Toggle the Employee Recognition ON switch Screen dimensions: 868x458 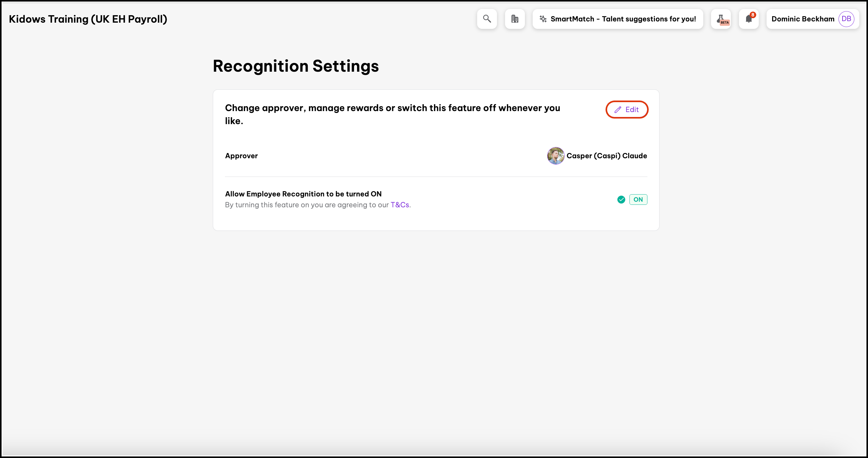point(638,200)
